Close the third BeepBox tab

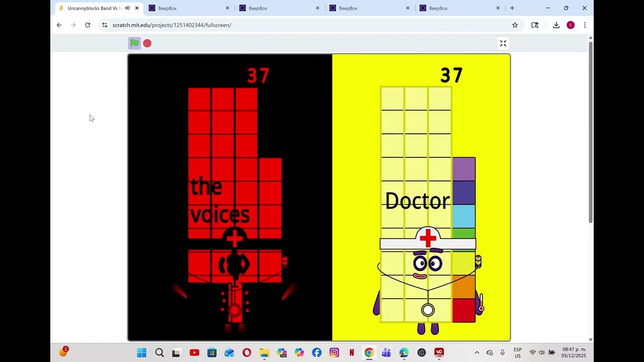[x=408, y=8]
